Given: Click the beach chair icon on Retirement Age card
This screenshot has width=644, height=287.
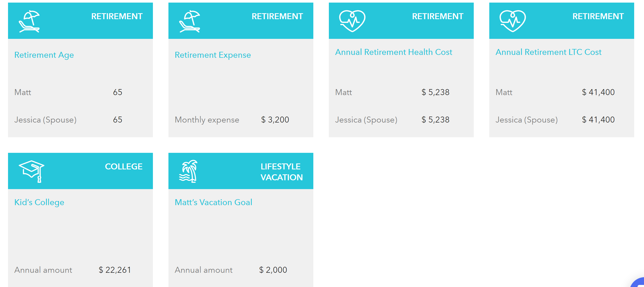Looking at the screenshot, I should 29,21.
